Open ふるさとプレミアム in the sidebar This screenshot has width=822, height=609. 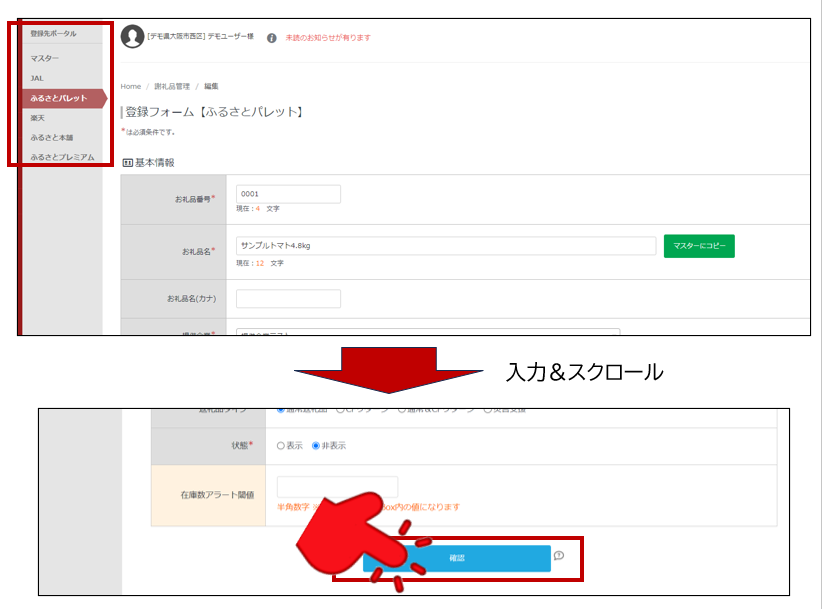coord(62,157)
